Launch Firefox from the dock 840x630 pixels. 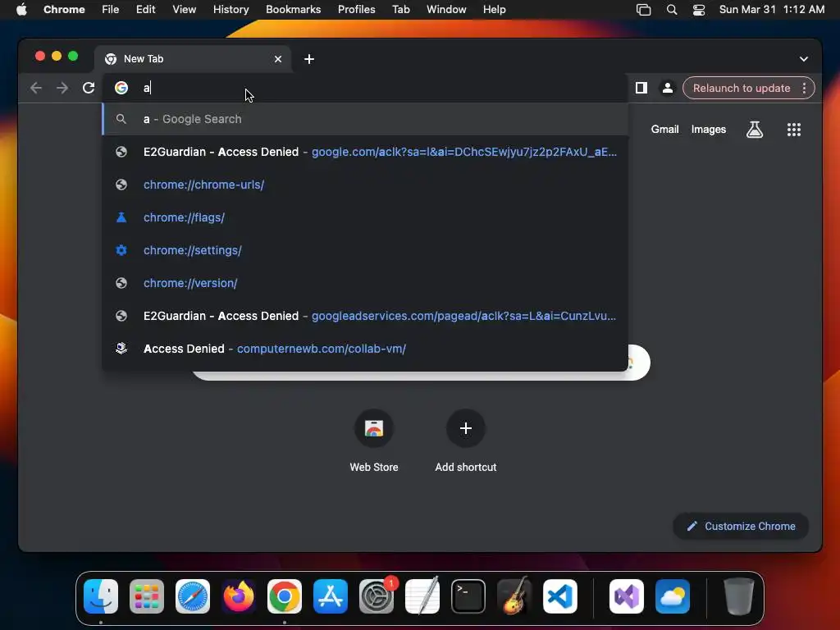[239, 596]
